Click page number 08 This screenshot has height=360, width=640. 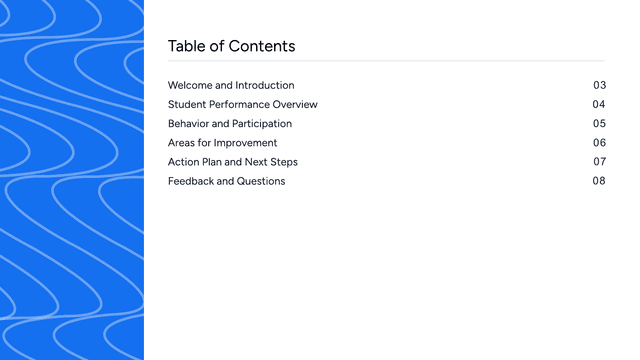click(x=599, y=181)
